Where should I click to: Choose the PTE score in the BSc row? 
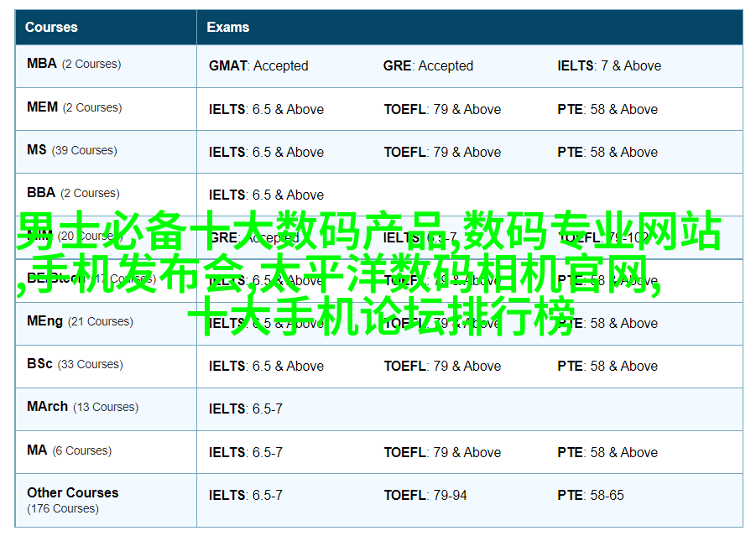click(x=607, y=367)
